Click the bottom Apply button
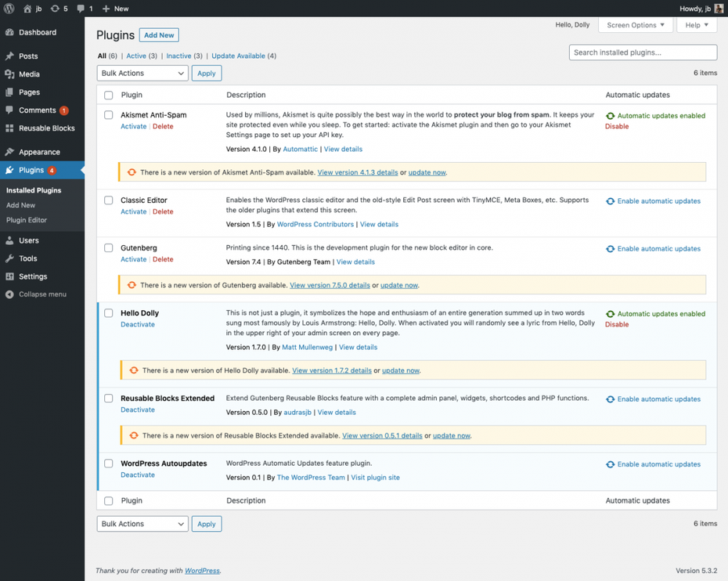728x581 pixels. (x=207, y=523)
